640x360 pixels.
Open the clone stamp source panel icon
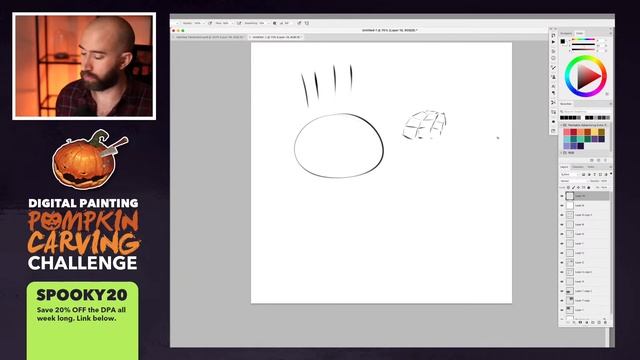tap(553, 77)
